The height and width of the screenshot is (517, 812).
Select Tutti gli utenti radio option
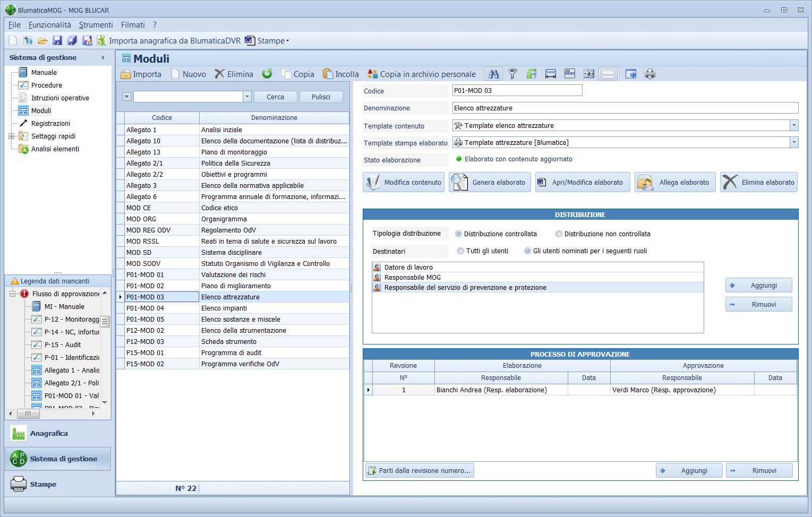coord(460,251)
